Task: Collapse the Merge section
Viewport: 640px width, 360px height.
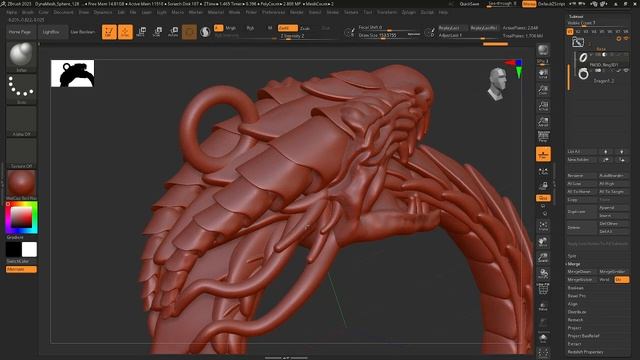Action: 574,264
